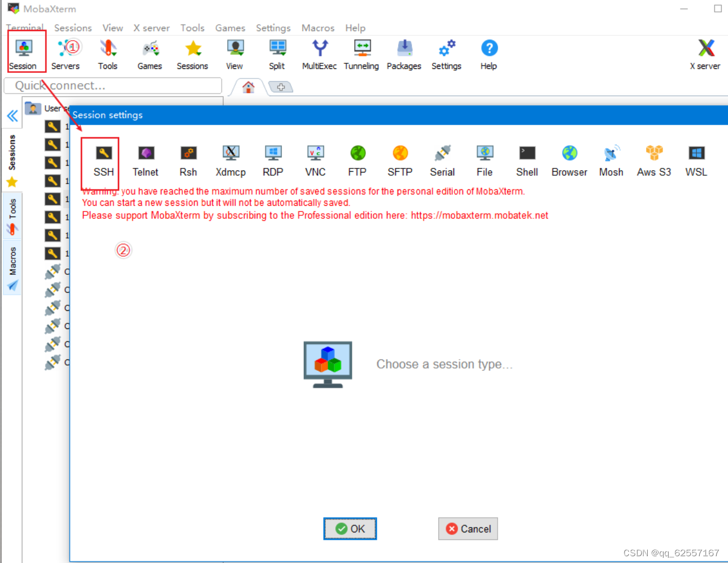The width and height of the screenshot is (728, 563).
Task: Open the Games menu in menu bar
Action: coord(230,28)
